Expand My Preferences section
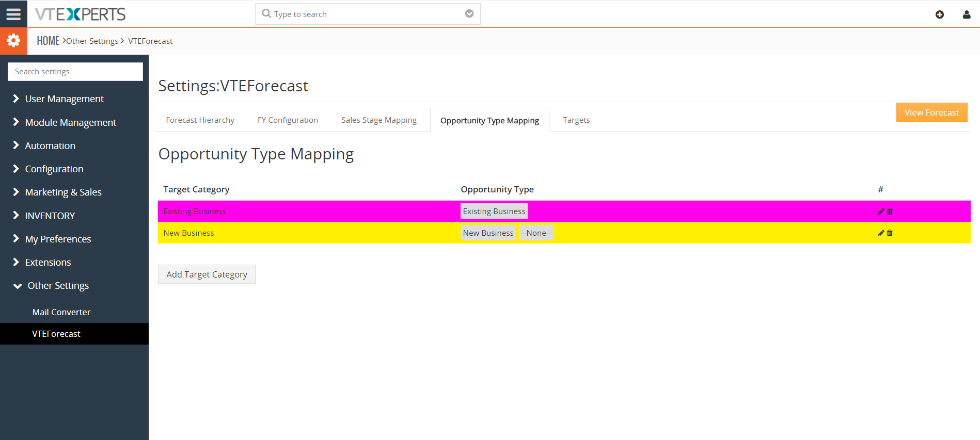980x440 pixels. [x=58, y=239]
